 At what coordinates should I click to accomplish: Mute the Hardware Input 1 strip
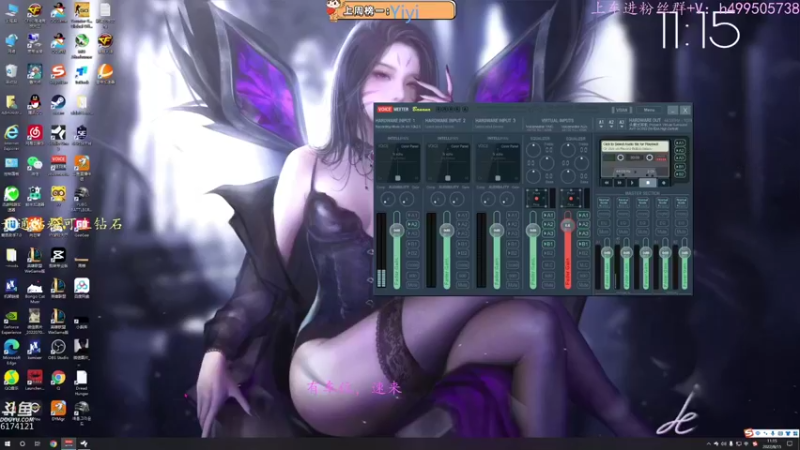click(412, 285)
